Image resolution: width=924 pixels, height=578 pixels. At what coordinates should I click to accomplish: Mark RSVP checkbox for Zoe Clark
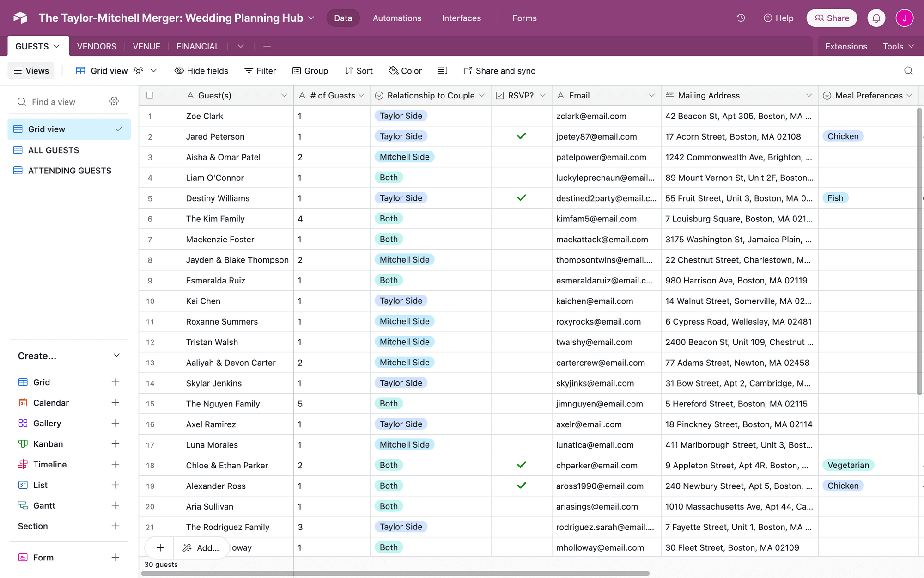tap(521, 116)
